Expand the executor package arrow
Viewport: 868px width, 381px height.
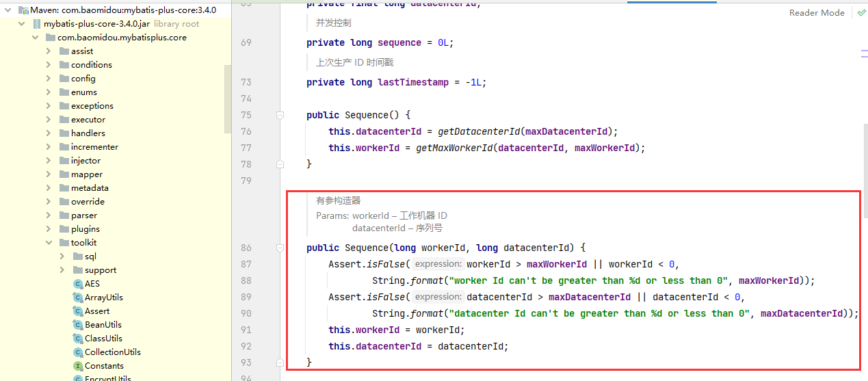pos(49,120)
